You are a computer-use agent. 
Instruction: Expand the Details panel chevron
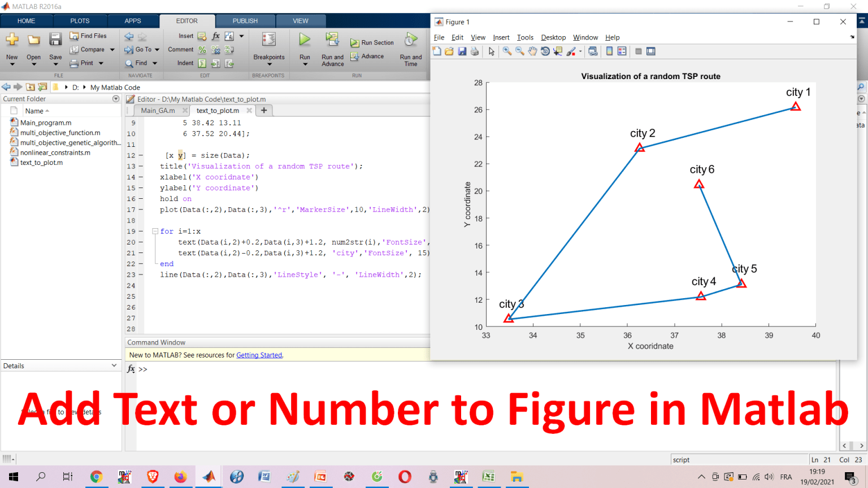click(x=114, y=365)
